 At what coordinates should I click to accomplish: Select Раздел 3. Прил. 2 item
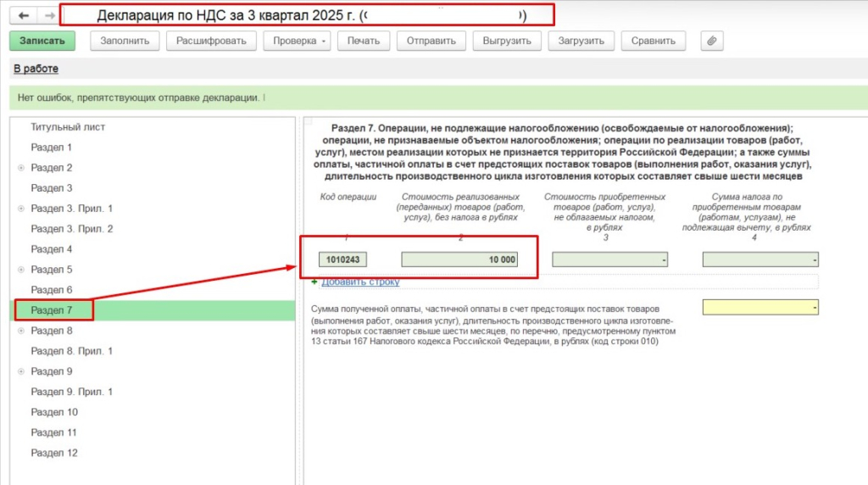click(71, 229)
